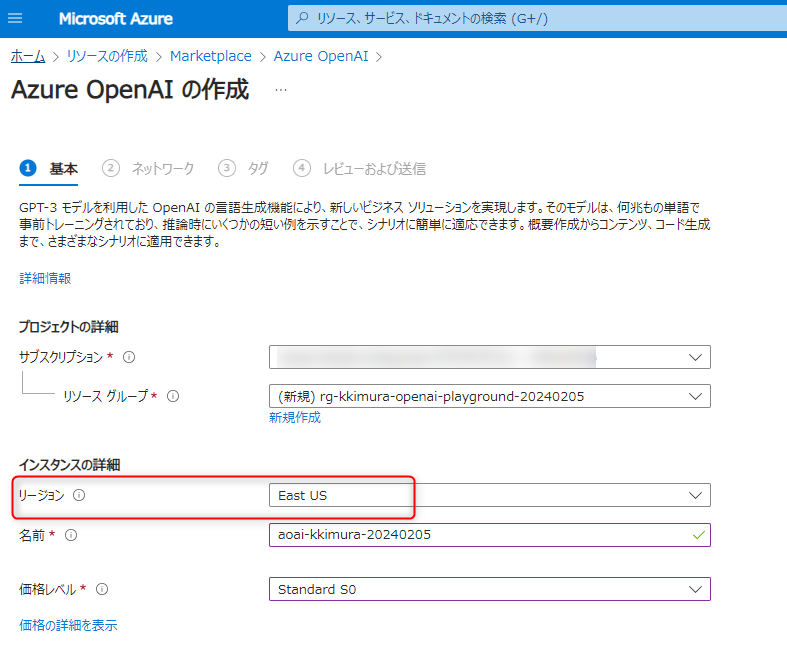This screenshot has height=649, width=787.
Task: Show info tooltip for 名前
Action: [x=71, y=535]
